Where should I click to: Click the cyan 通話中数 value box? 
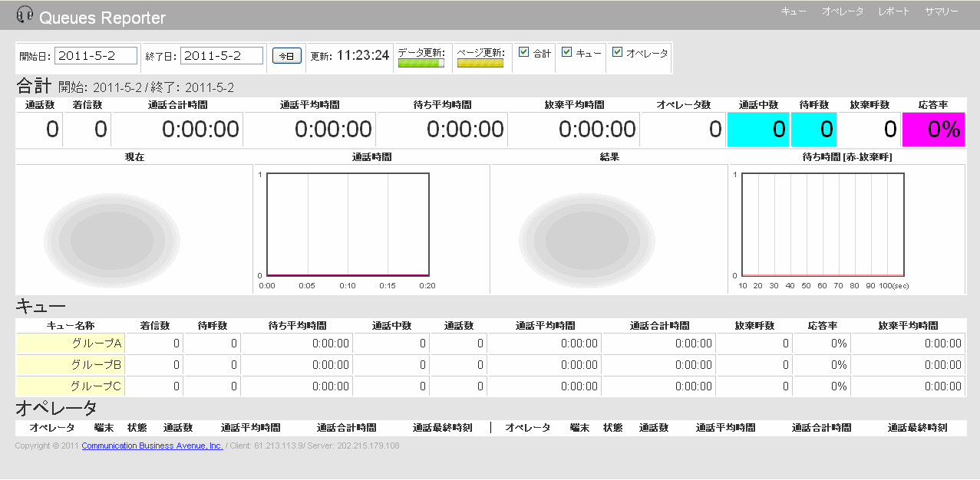click(757, 130)
